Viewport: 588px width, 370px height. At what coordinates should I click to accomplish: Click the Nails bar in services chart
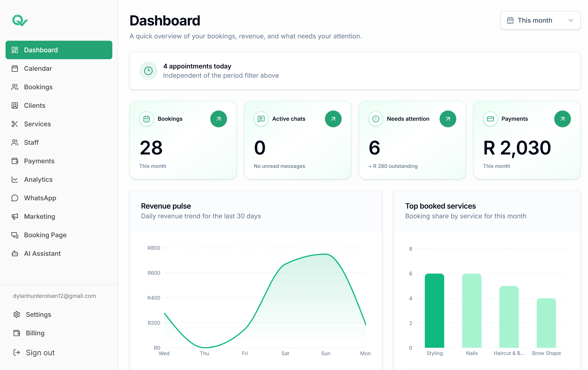tap(472, 311)
